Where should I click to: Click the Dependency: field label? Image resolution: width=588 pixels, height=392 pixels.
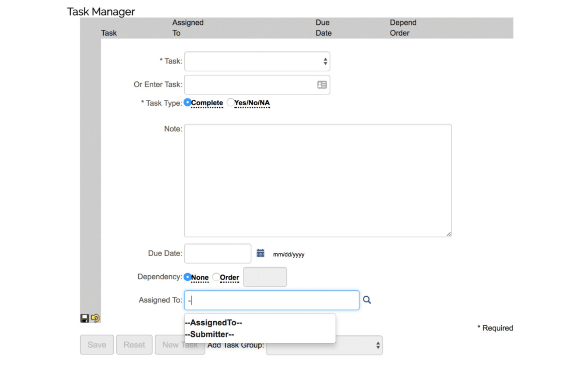[160, 276]
